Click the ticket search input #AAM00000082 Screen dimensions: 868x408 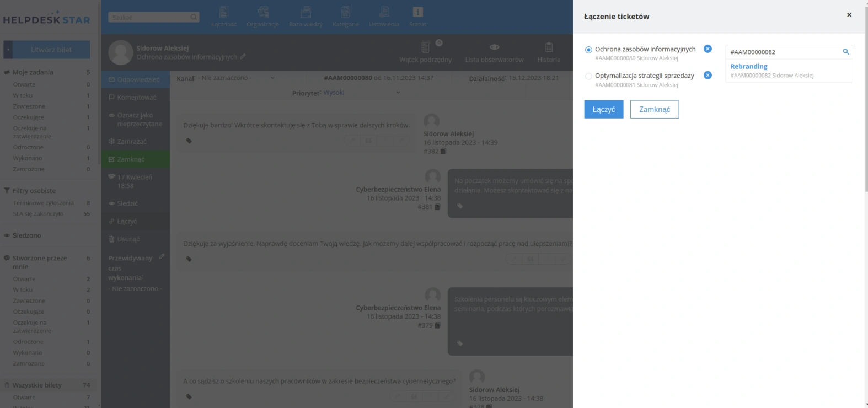point(783,52)
